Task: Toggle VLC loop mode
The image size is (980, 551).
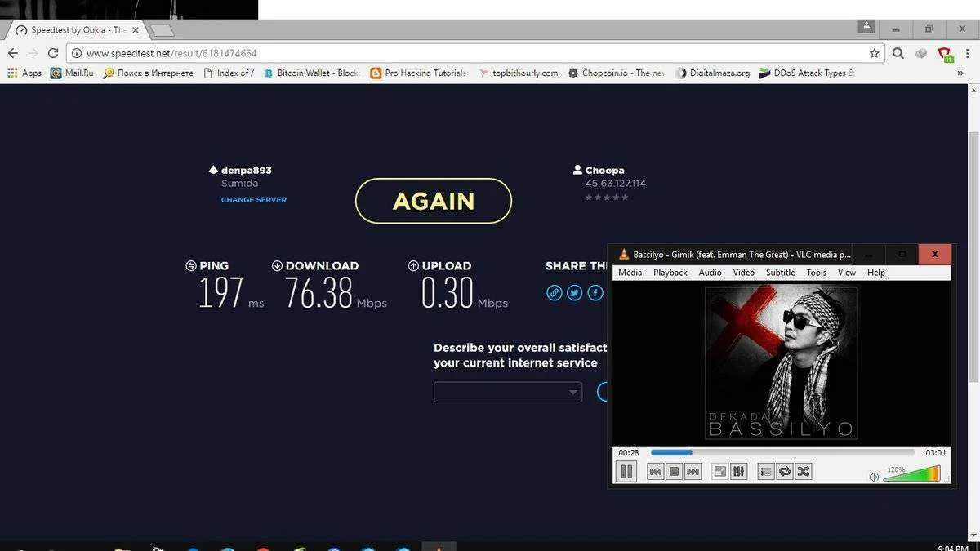Action: 785,471
